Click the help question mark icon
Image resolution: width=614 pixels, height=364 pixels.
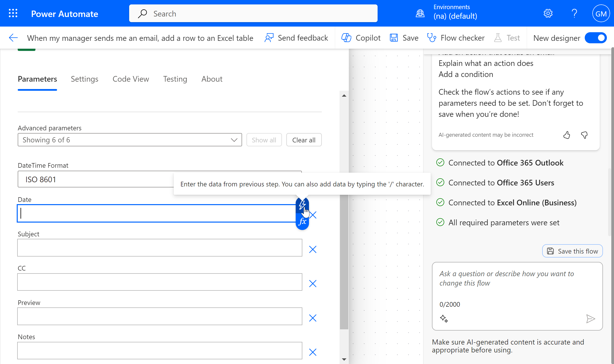pyautogui.click(x=574, y=14)
